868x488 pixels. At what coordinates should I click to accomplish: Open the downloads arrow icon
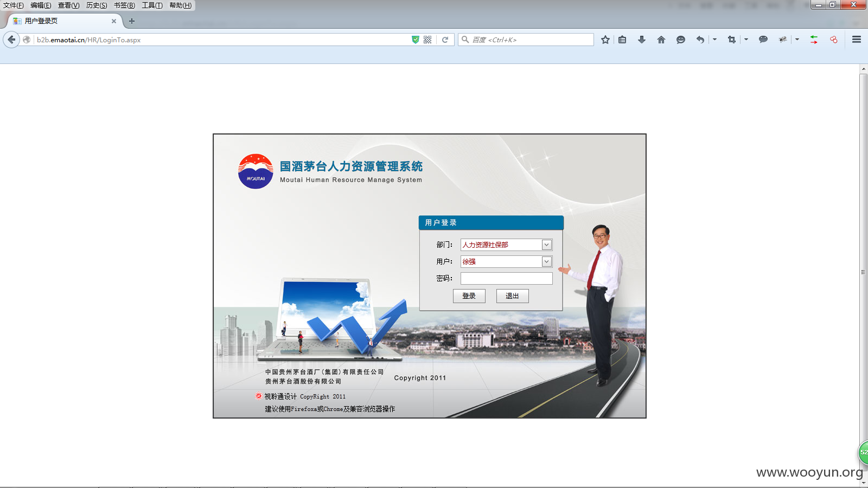coord(642,40)
